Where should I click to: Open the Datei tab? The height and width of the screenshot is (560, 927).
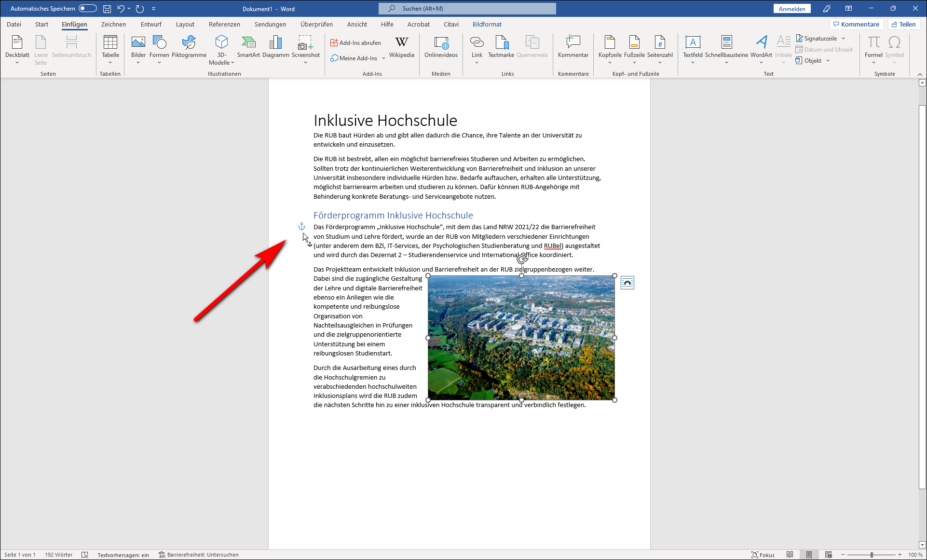[14, 24]
